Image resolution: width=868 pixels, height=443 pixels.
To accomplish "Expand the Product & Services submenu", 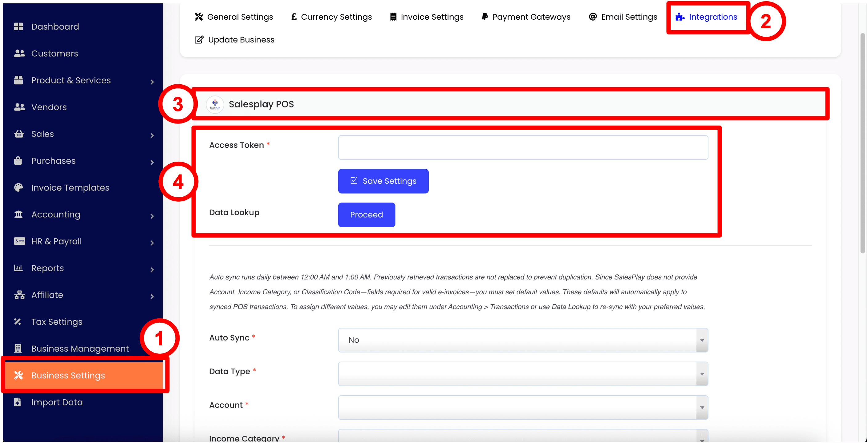I will (152, 82).
